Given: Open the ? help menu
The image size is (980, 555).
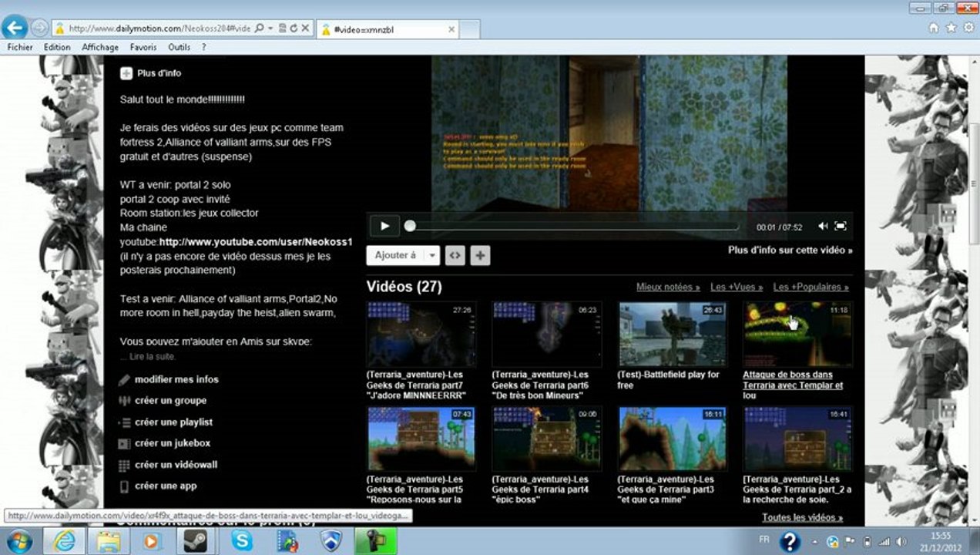Looking at the screenshot, I should [204, 47].
